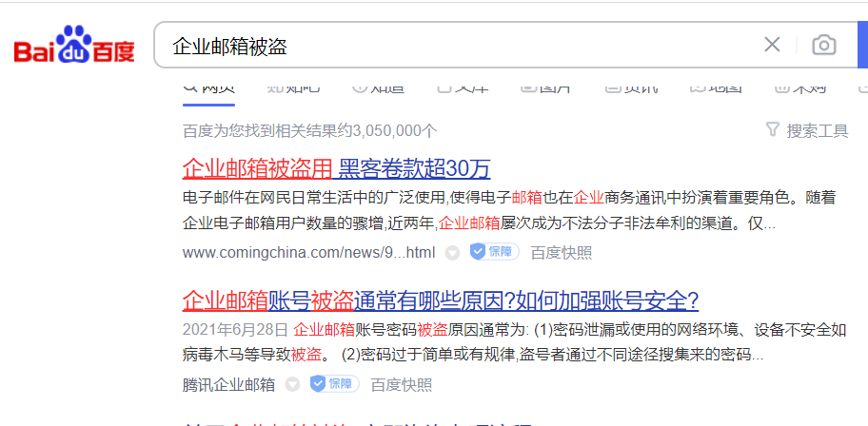Open result 企业邮箱账号被盗通常有哪些原因

pyautogui.click(x=440, y=301)
